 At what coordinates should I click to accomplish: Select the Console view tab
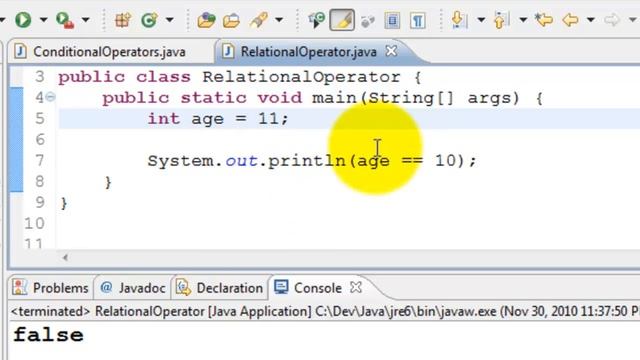pyautogui.click(x=318, y=288)
